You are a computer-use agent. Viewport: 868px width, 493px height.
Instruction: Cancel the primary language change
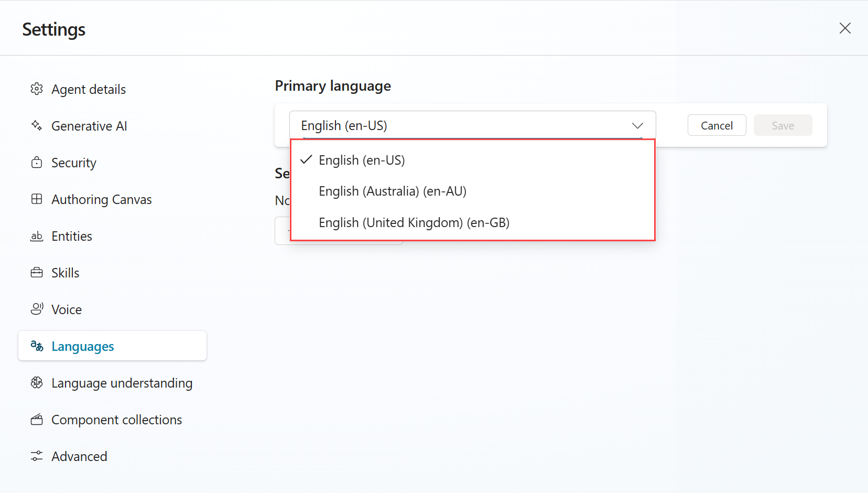[717, 125]
